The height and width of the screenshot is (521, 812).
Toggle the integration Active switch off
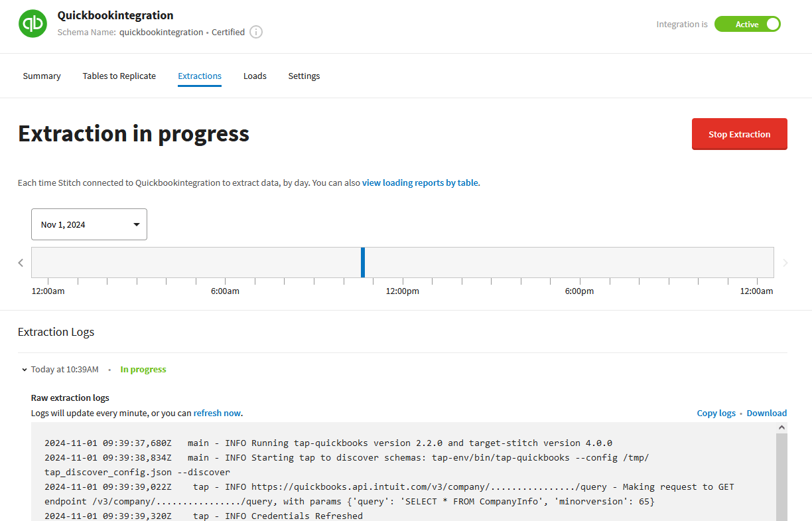(x=748, y=23)
